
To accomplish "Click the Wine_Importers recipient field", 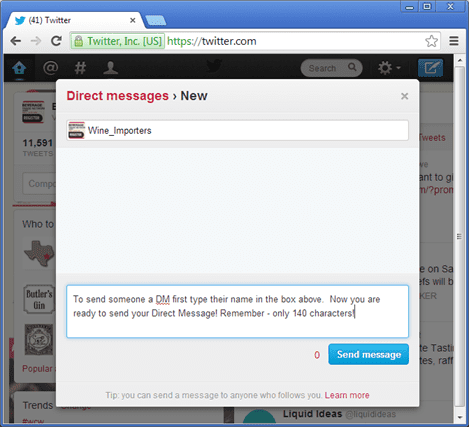I will [x=237, y=130].
